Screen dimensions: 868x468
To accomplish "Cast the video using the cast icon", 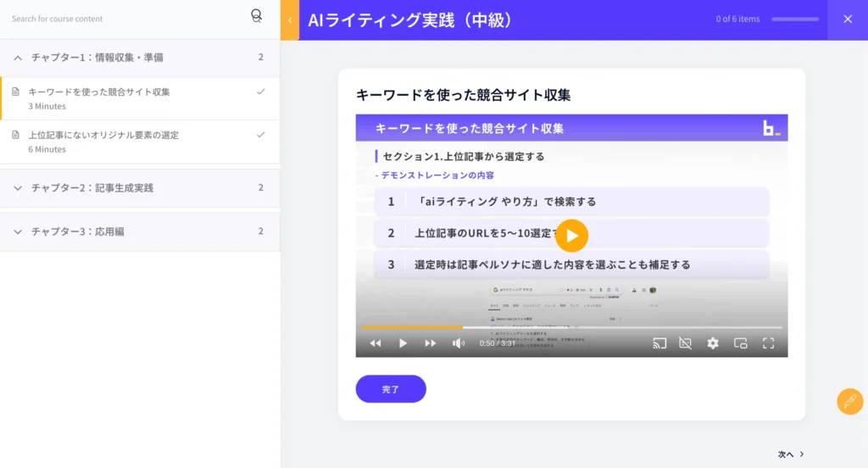I will [659, 343].
